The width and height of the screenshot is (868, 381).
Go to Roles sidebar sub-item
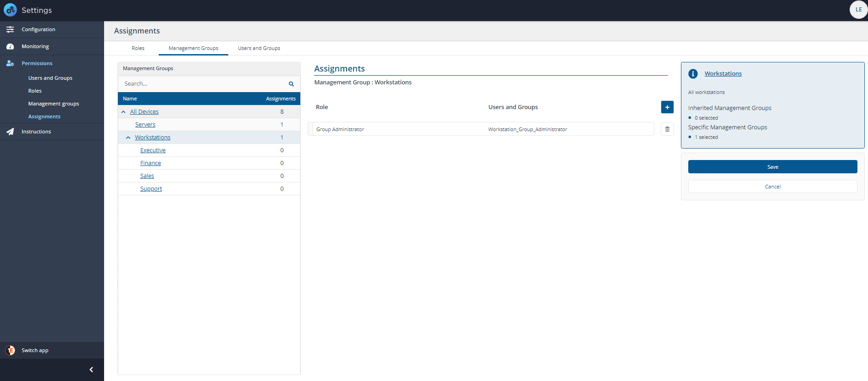pyautogui.click(x=35, y=91)
